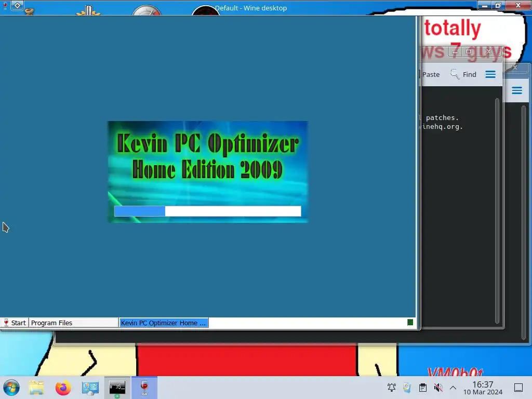Open the file manager from taskbar
The width and height of the screenshot is (532, 399).
[x=36, y=388]
